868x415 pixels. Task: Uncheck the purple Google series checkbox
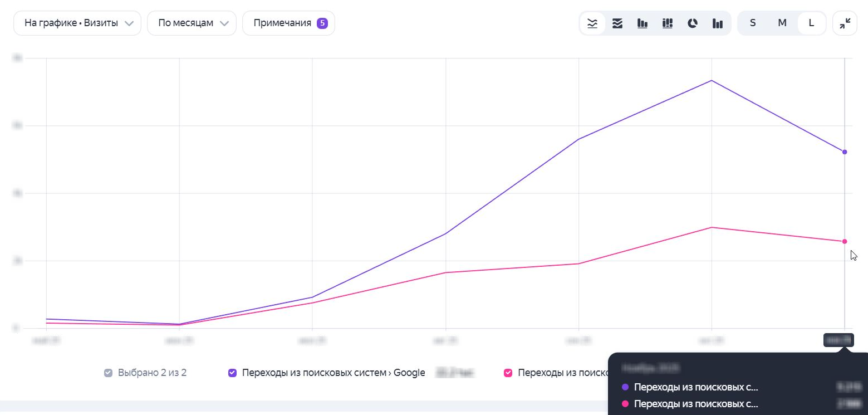[x=233, y=373]
